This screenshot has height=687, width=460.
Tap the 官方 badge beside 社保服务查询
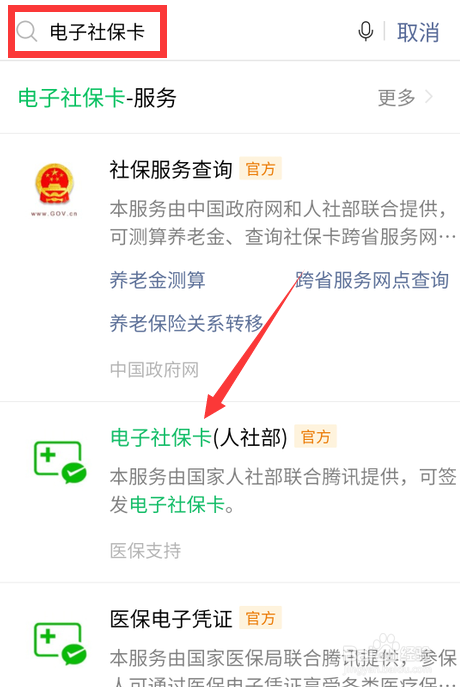(x=260, y=169)
